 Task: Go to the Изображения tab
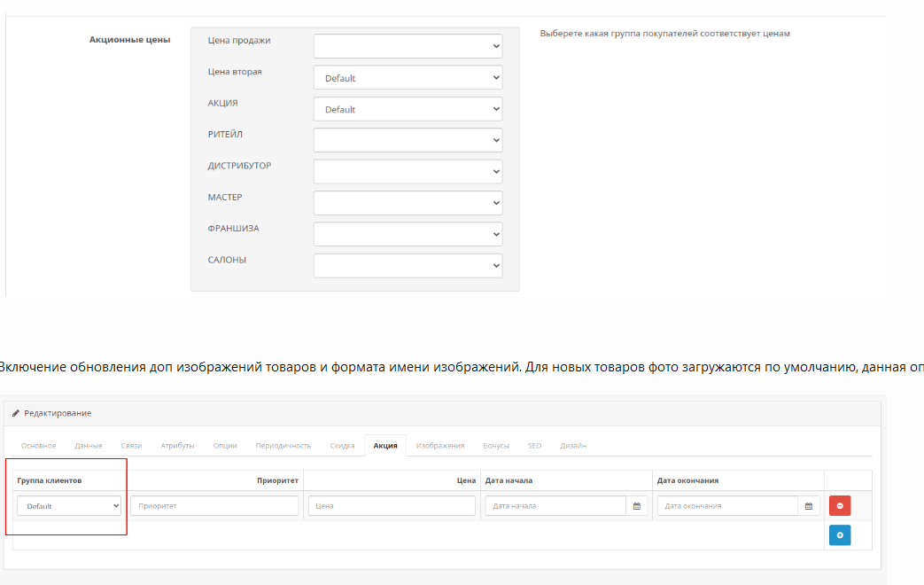(440, 446)
